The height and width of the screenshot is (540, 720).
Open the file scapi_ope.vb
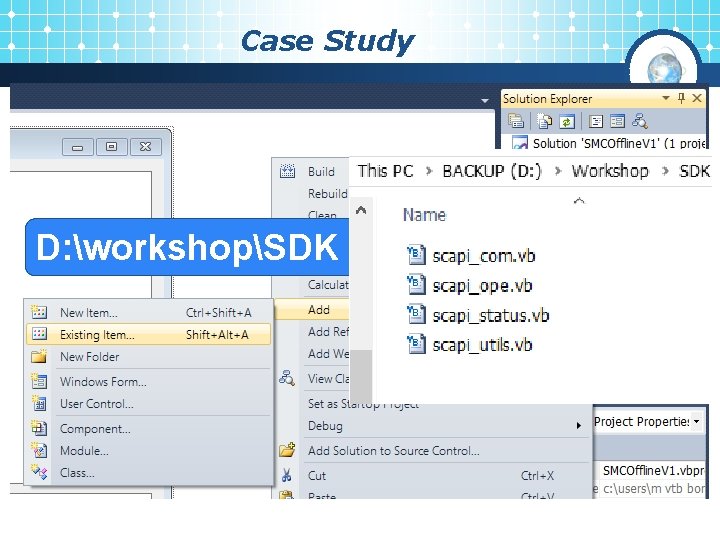(x=470, y=286)
